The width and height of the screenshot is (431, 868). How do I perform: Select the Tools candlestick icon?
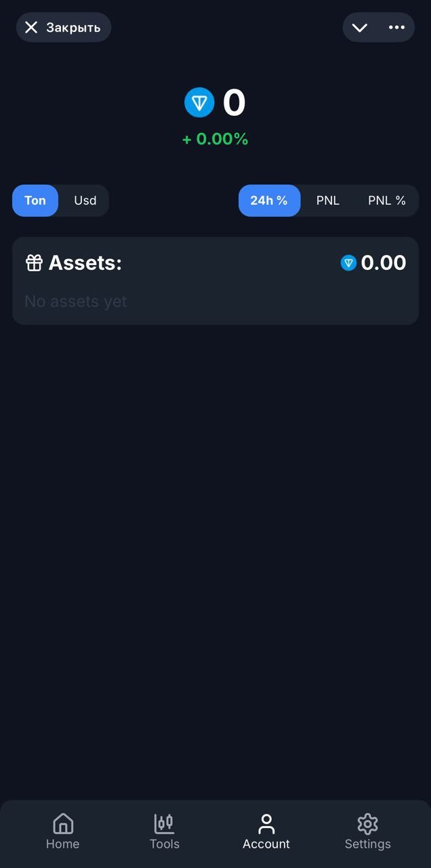164,823
